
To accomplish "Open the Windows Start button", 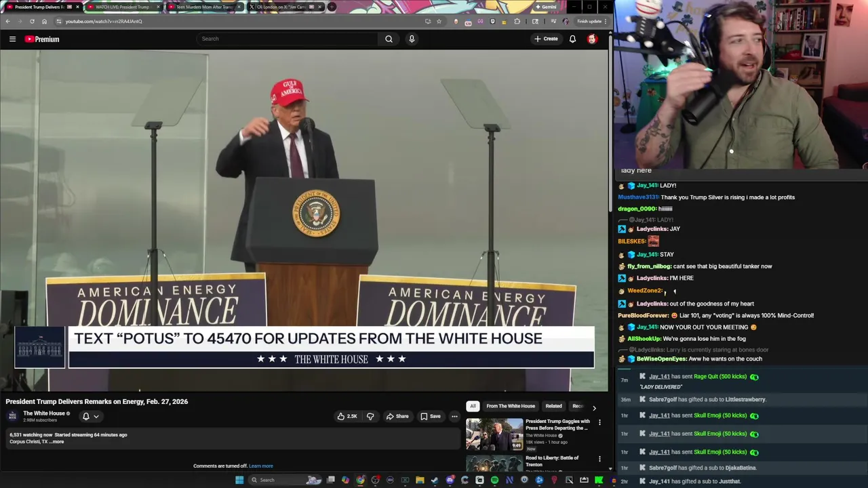I will click(239, 480).
